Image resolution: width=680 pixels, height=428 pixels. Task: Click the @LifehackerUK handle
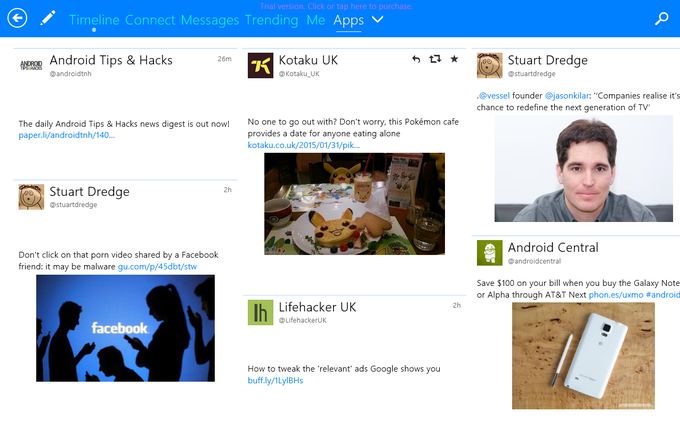(303, 320)
